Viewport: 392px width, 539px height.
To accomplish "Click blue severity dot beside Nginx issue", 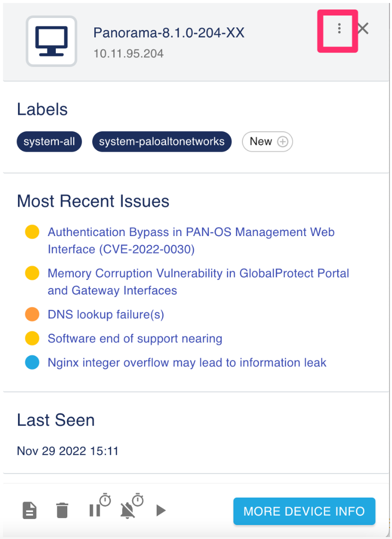I will (x=32, y=362).
